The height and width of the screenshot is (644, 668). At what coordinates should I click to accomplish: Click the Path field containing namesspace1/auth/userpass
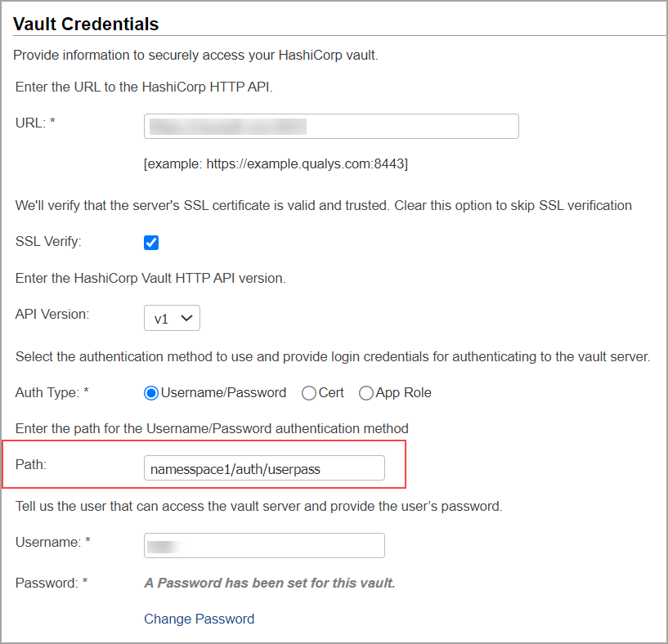click(264, 468)
